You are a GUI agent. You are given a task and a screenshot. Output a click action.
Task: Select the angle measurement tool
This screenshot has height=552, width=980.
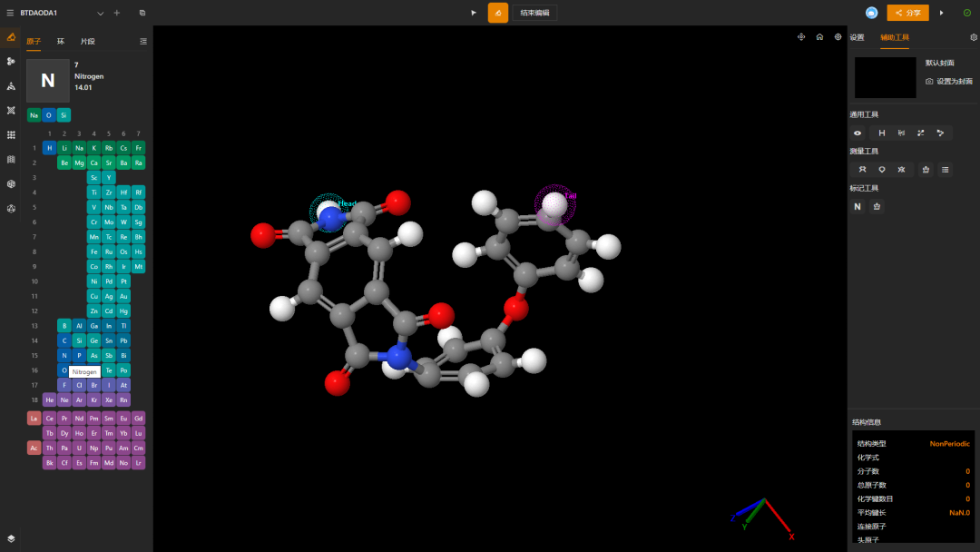click(882, 170)
